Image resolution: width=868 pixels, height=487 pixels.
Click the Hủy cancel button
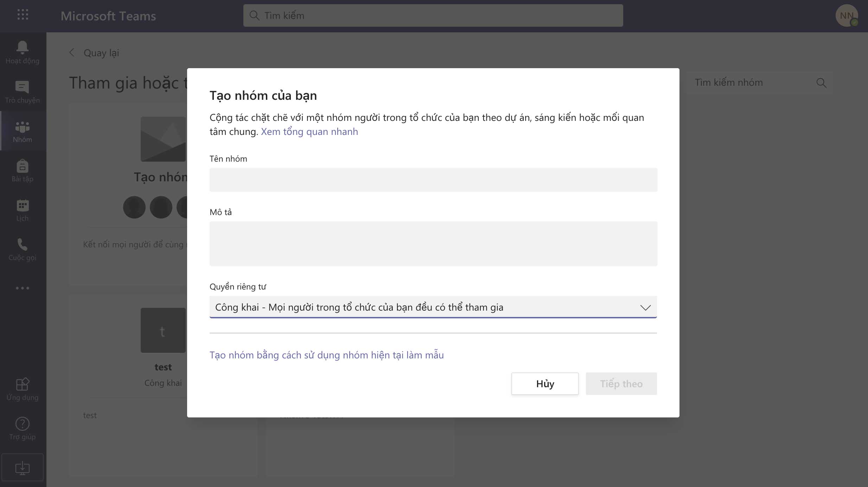click(545, 384)
